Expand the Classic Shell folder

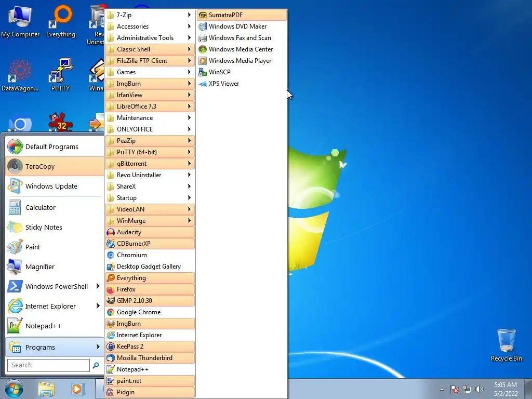(150, 49)
